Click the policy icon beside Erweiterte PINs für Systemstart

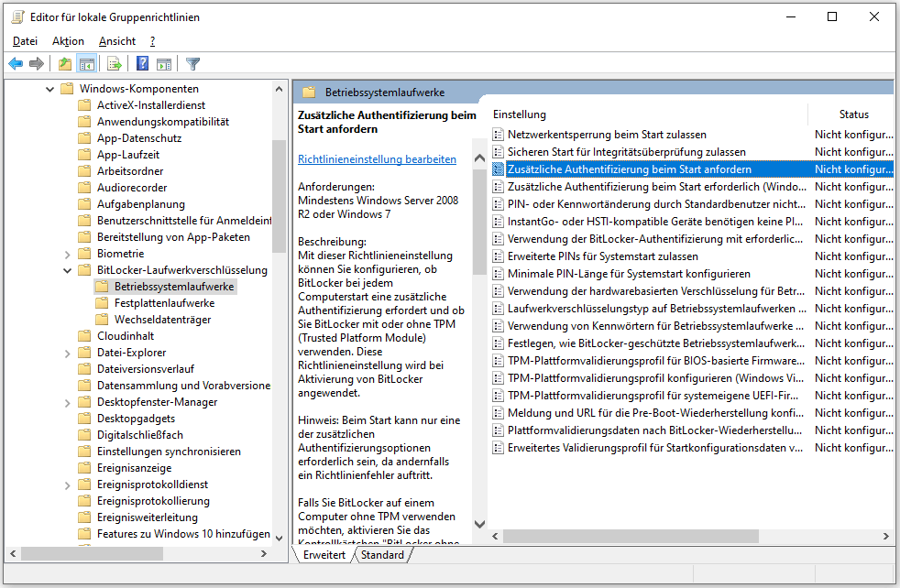[x=499, y=256]
